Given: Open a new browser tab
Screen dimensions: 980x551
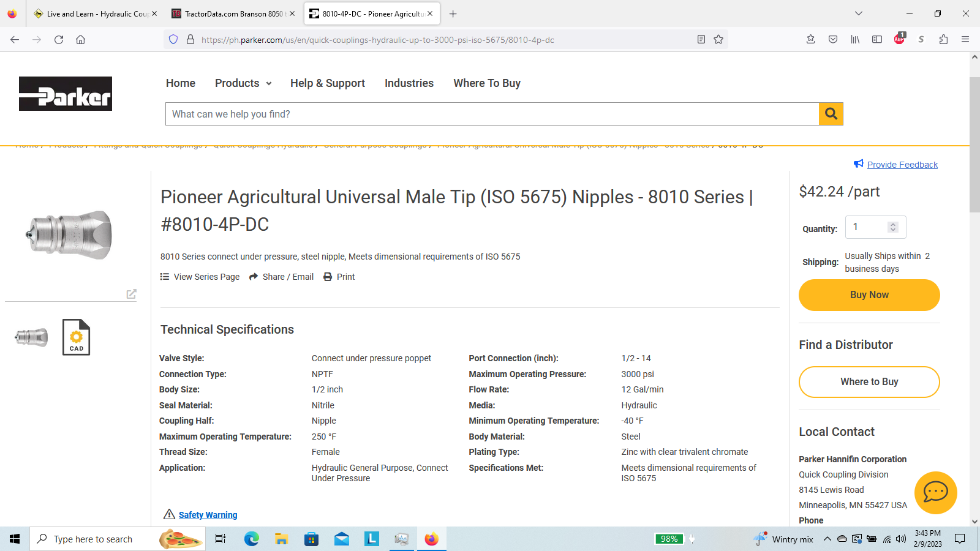Looking at the screenshot, I should (453, 13).
